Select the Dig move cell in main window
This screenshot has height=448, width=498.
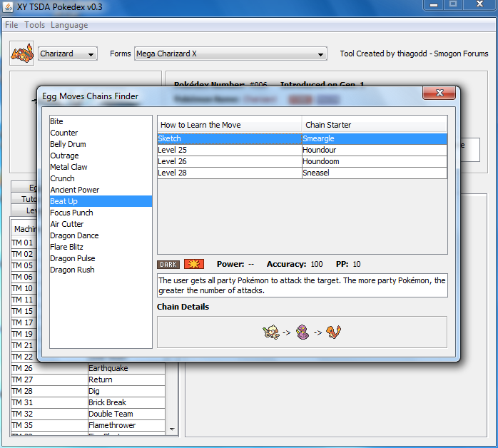coord(126,391)
